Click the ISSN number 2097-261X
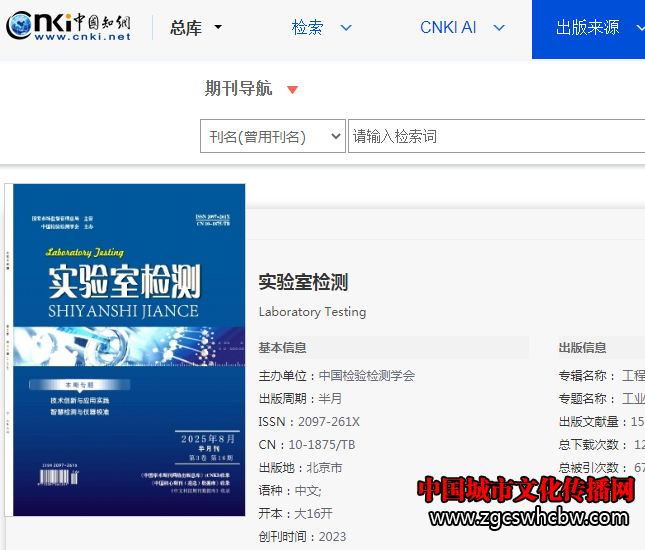This screenshot has width=645, height=550. click(329, 421)
